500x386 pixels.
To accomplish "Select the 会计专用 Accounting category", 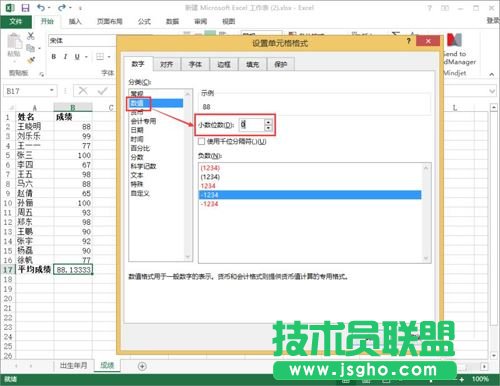I will [143, 121].
